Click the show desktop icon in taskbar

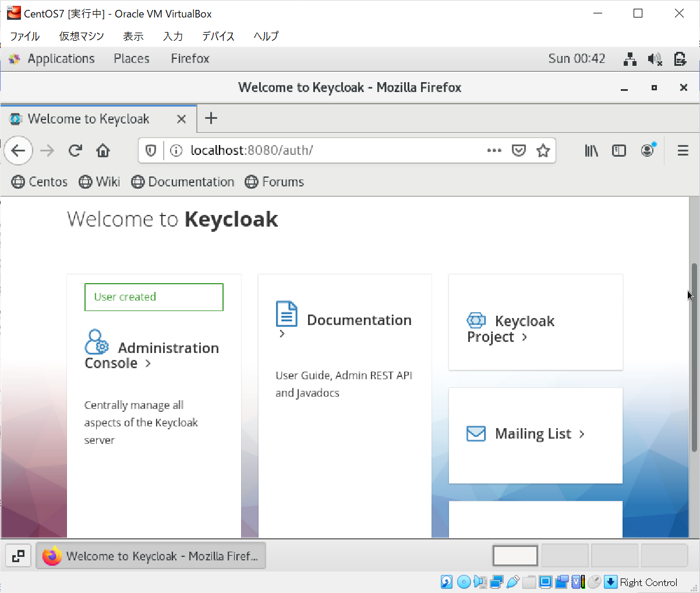click(19, 556)
